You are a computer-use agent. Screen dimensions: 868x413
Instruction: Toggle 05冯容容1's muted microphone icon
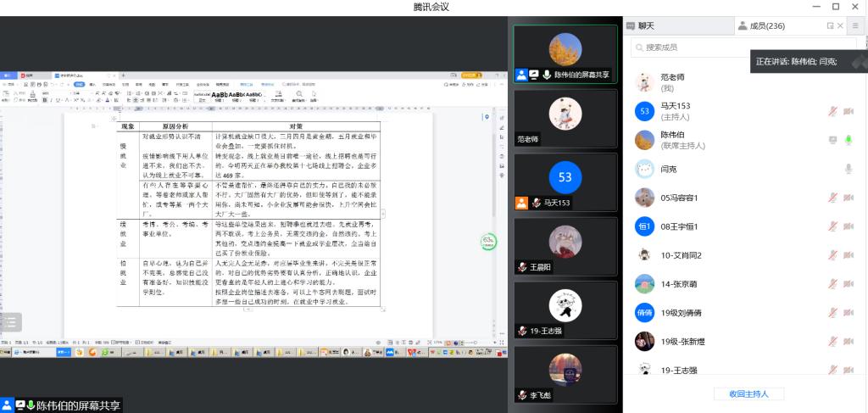point(832,198)
